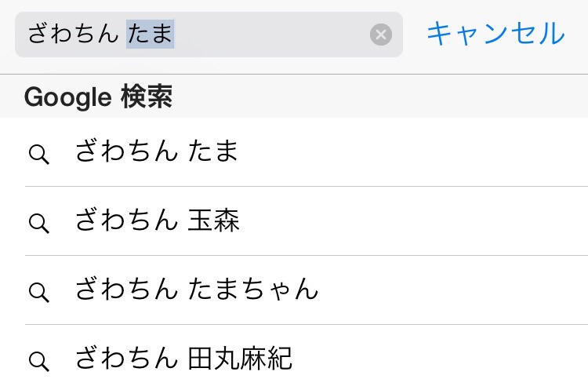Screen dimensions: 588x390
Task: Click the magnifier icon beside ざわちん たま
Action: (x=39, y=155)
